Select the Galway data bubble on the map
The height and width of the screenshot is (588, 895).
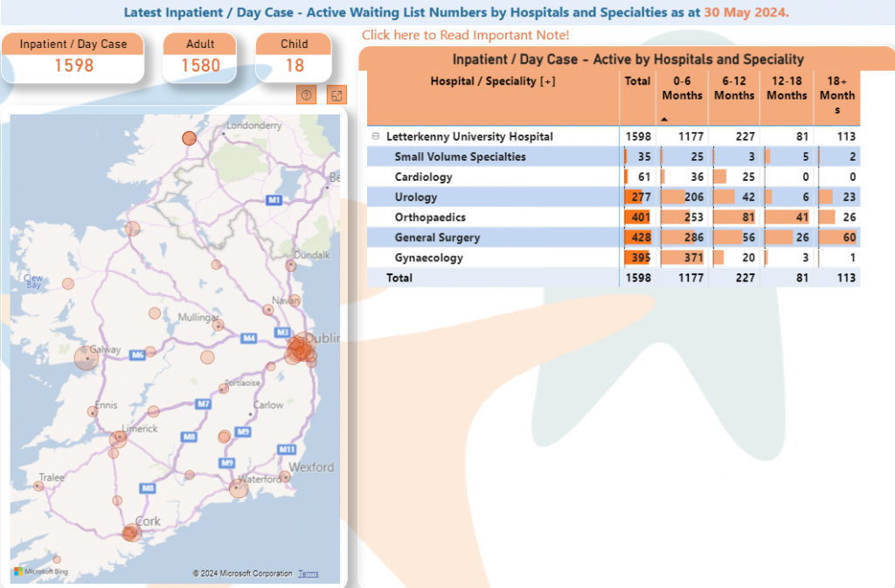[x=86, y=356]
